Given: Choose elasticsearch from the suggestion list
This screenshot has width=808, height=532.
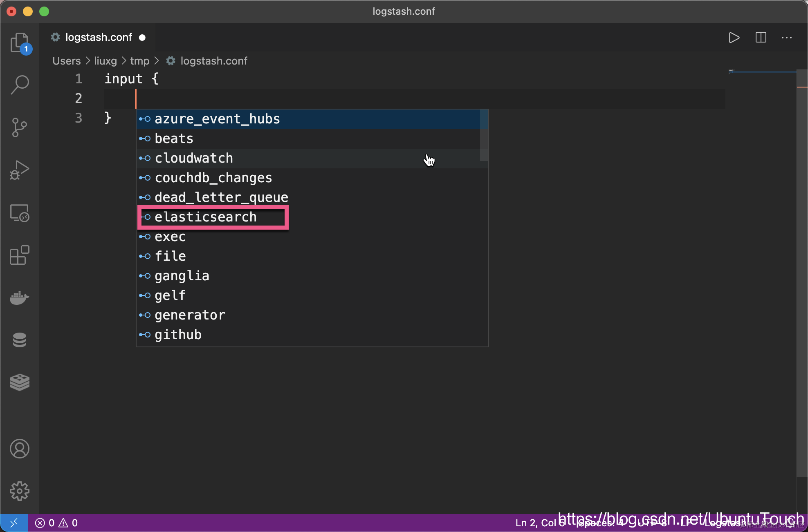Looking at the screenshot, I should pos(205,217).
